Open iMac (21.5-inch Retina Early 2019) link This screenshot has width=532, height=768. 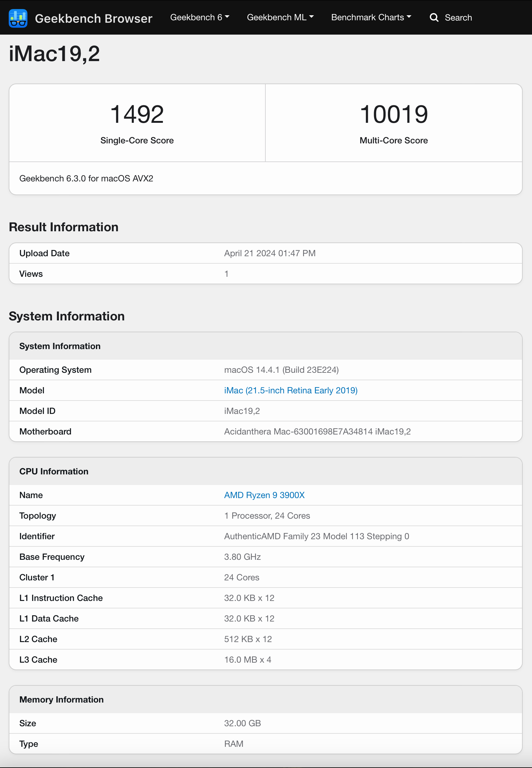click(x=291, y=390)
